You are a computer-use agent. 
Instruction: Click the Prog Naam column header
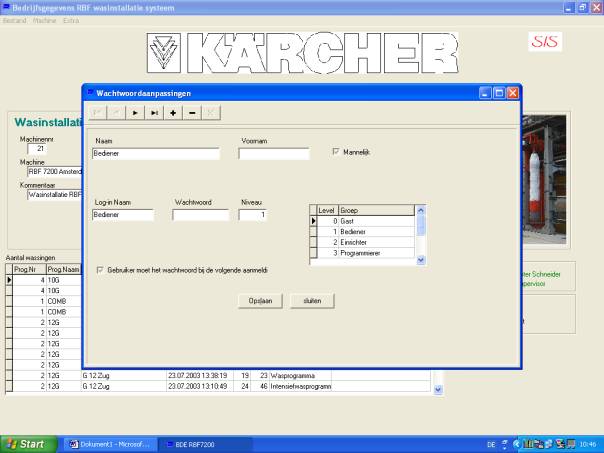[64, 269]
